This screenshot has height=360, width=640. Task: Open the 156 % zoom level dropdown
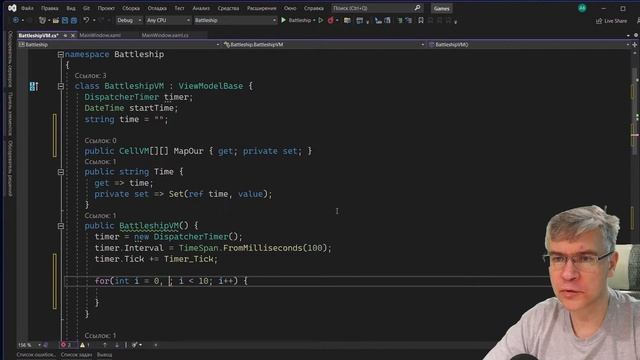point(29,345)
